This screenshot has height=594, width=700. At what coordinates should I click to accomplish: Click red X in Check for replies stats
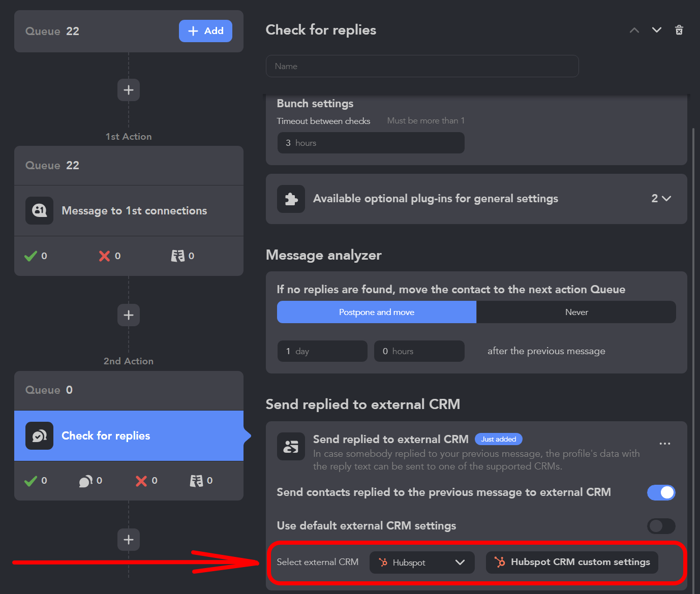click(x=141, y=481)
